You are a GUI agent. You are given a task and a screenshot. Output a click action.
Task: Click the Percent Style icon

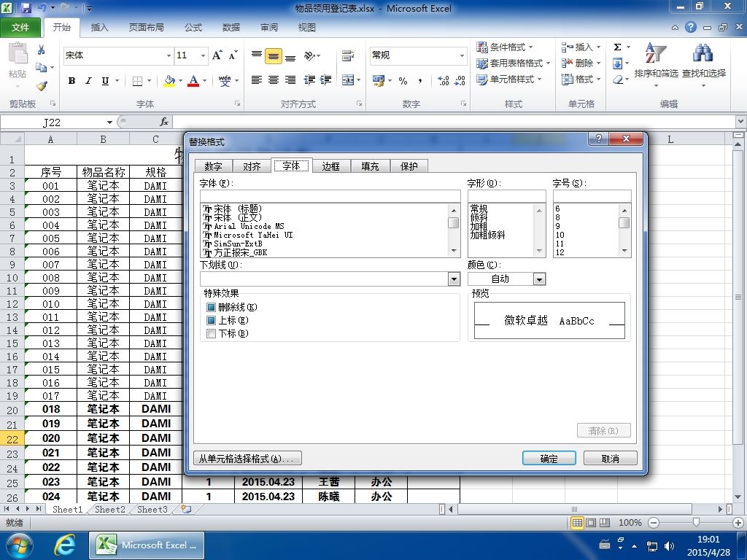tap(403, 81)
